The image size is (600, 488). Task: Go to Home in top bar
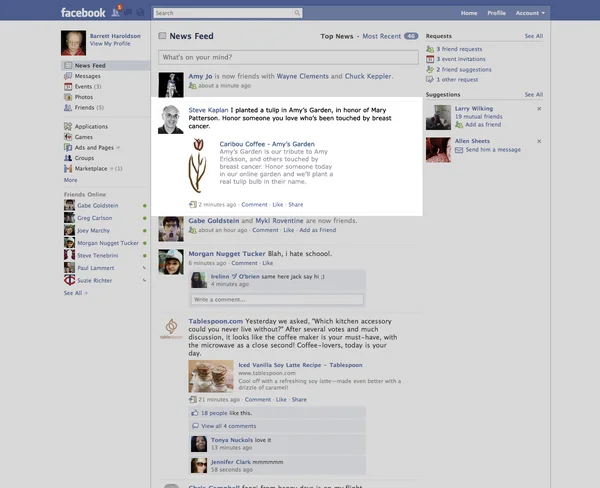[469, 13]
